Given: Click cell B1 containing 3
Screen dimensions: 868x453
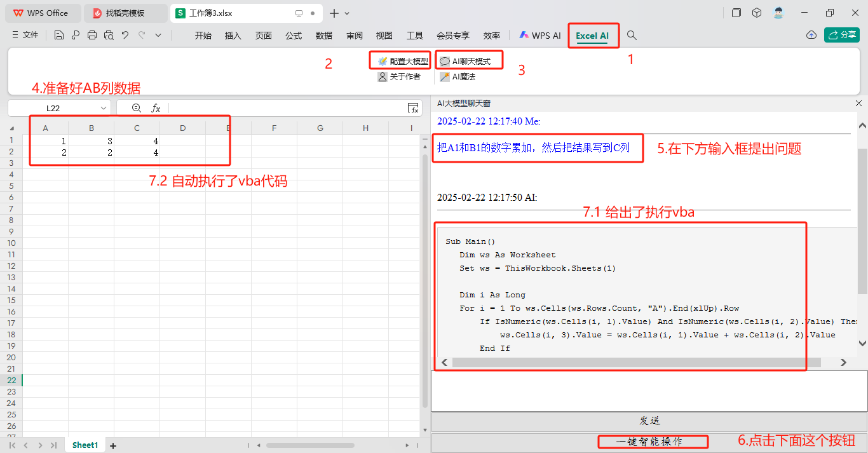Looking at the screenshot, I should pyautogui.click(x=92, y=140).
